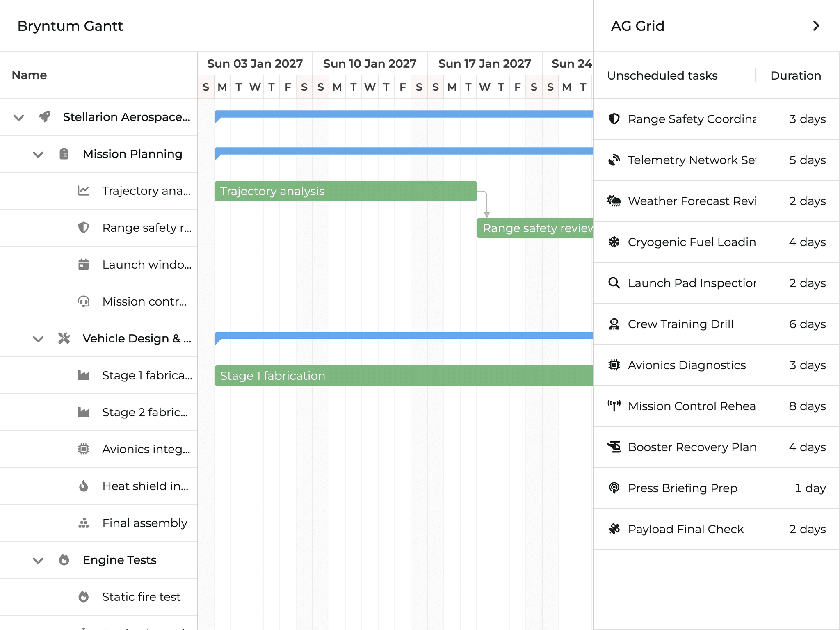Image resolution: width=840 pixels, height=630 pixels.
Task: Click the calendar icon for Launch window row
Action: (x=84, y=265)
